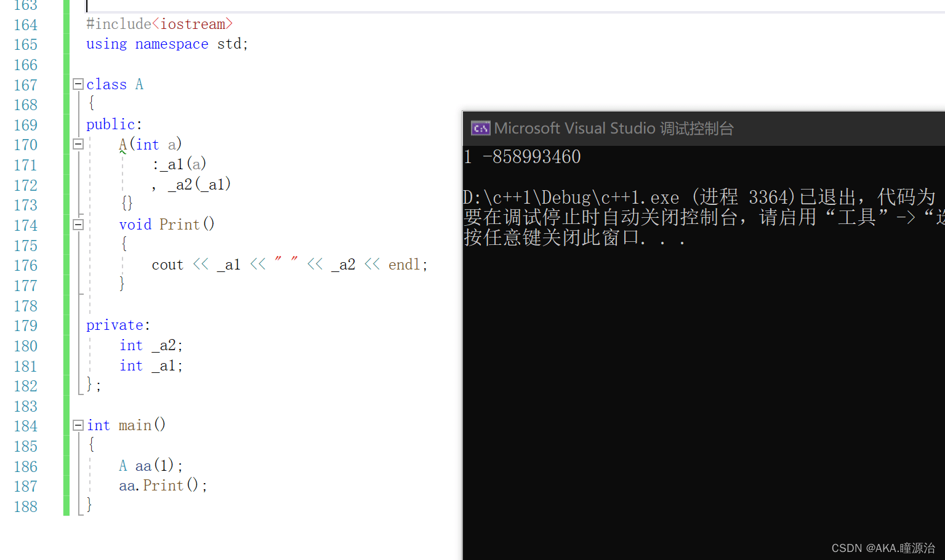Select the output text '1 -858993460' in the console
Image resolution: width=945 pixels, height=560 pixels.
(522, 156)
